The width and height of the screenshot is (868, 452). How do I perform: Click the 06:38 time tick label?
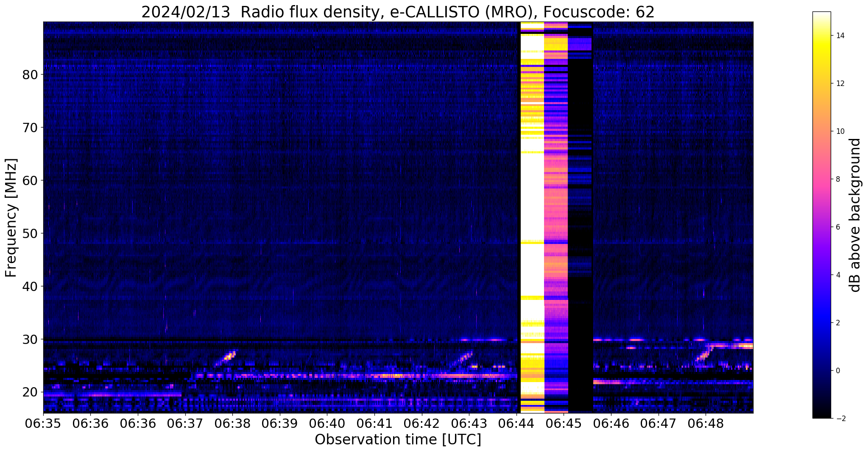coord(232,424)
